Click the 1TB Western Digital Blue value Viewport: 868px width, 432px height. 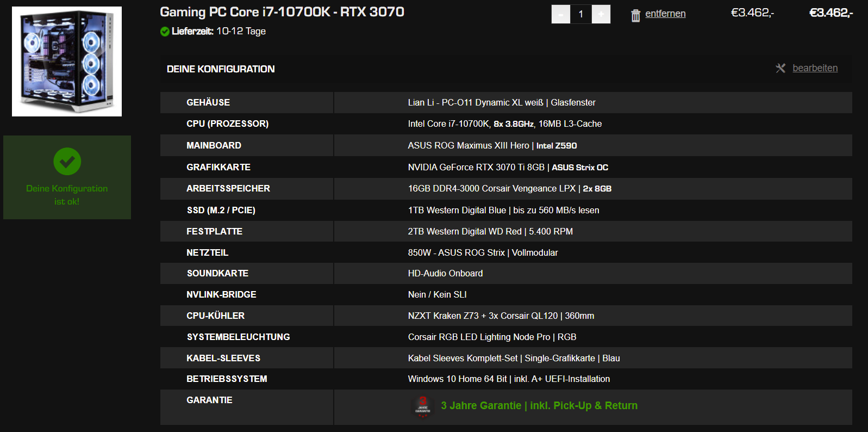click(x=504, y=210)
